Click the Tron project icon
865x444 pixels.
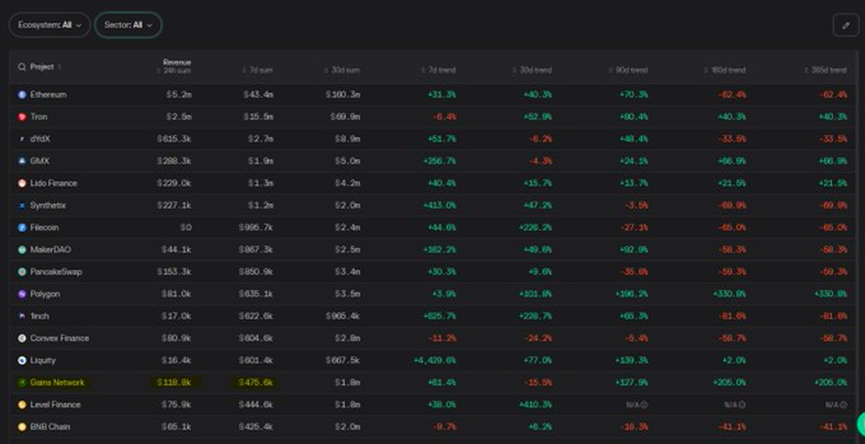pos(22,117)
